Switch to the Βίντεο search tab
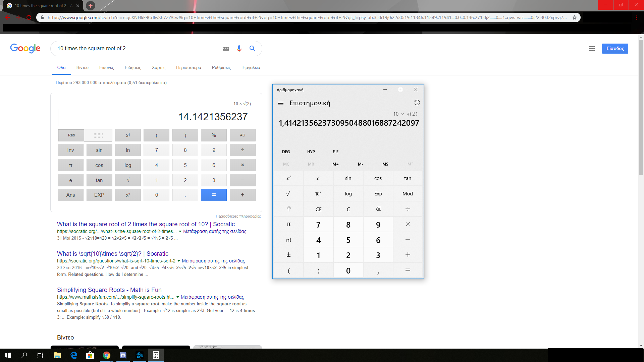 pos(83,67)
